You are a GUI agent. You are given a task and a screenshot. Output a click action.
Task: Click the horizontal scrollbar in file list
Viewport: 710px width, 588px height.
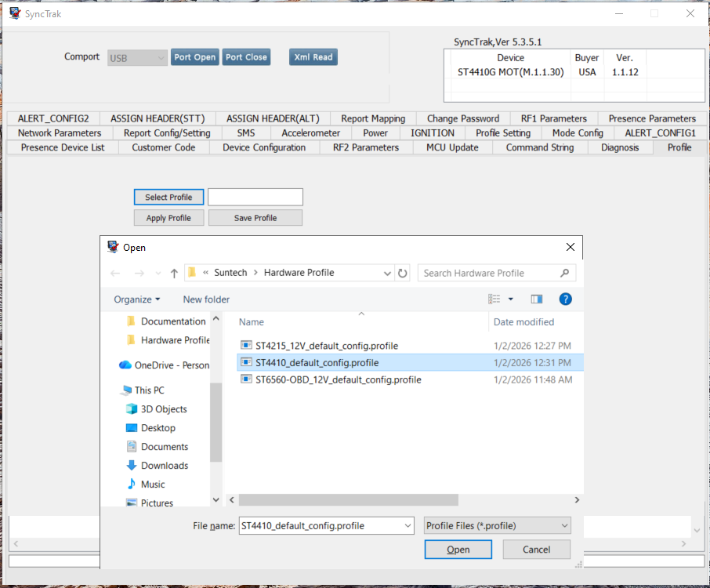click(348, 499)
